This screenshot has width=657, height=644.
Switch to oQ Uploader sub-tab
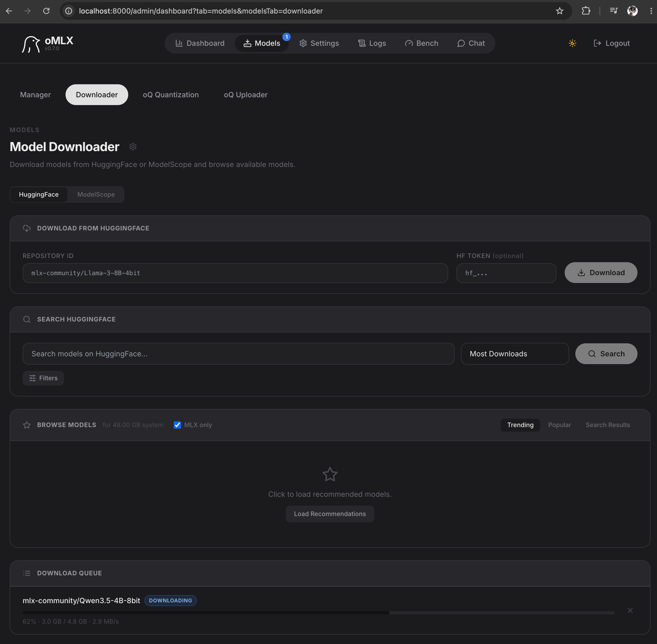click(x=246, y=95)
